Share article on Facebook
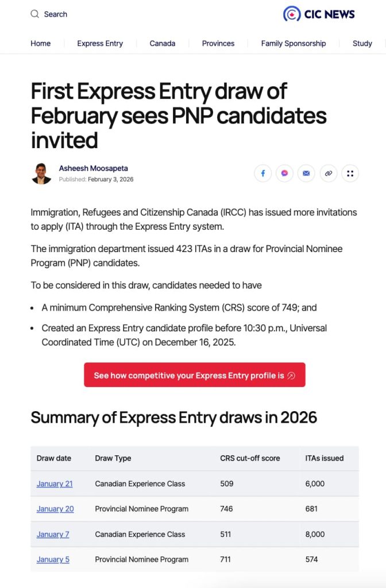386x588 pixels. 263,173
